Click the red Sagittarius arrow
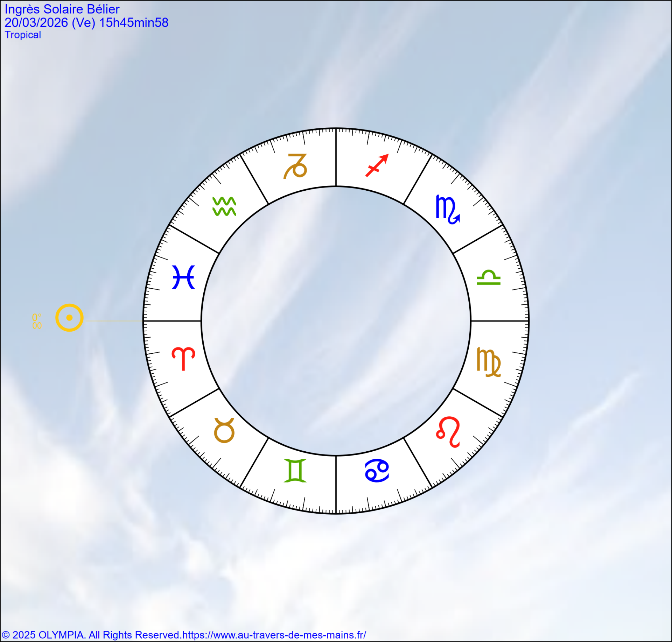Image resolution: width=672 pixels, height=642 pixels. tap(377, 165)
